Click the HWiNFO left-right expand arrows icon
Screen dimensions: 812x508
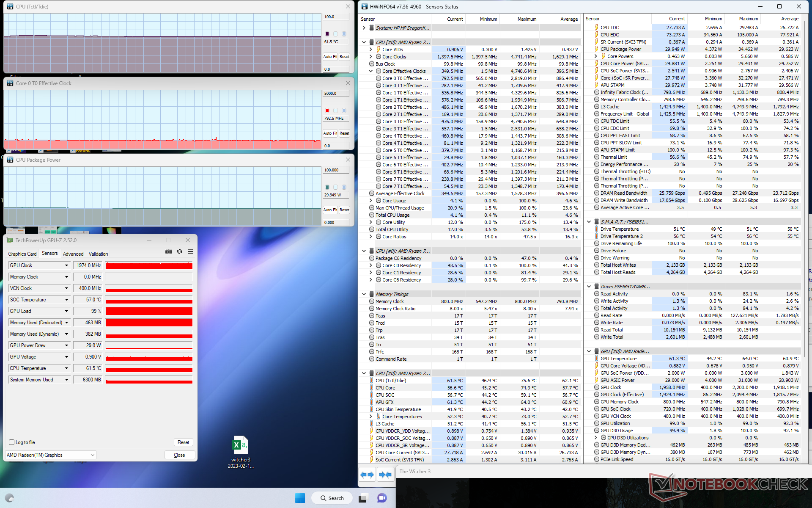click(367, 475)
